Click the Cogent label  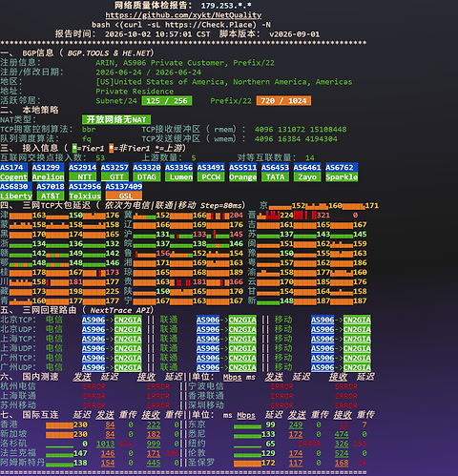tap(13, 176)
